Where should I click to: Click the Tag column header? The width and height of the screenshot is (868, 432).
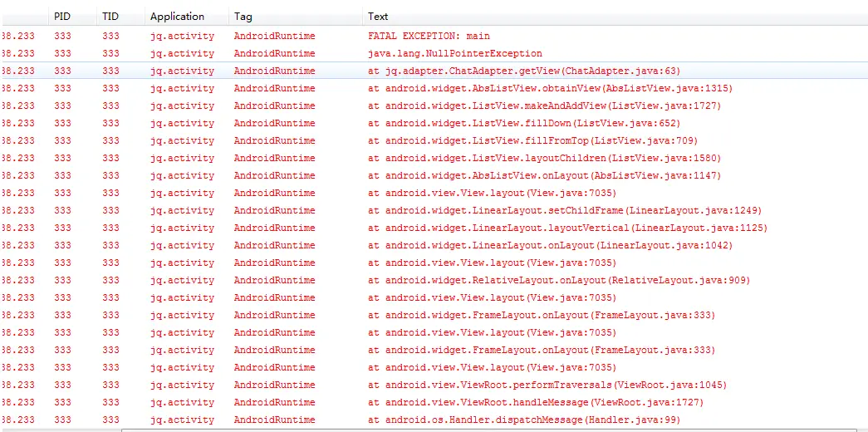(296, 17)
